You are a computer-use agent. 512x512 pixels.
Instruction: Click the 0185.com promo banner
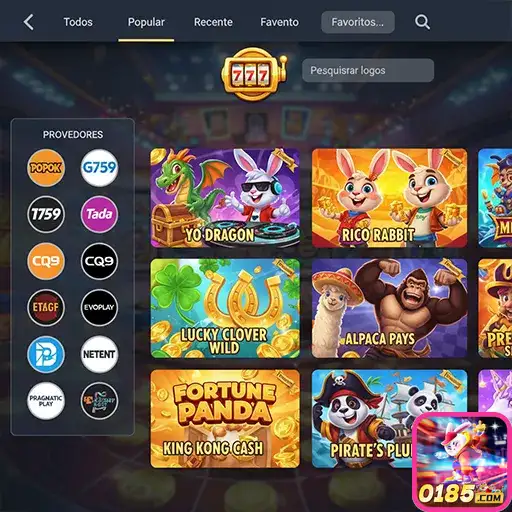coord(462,462)
